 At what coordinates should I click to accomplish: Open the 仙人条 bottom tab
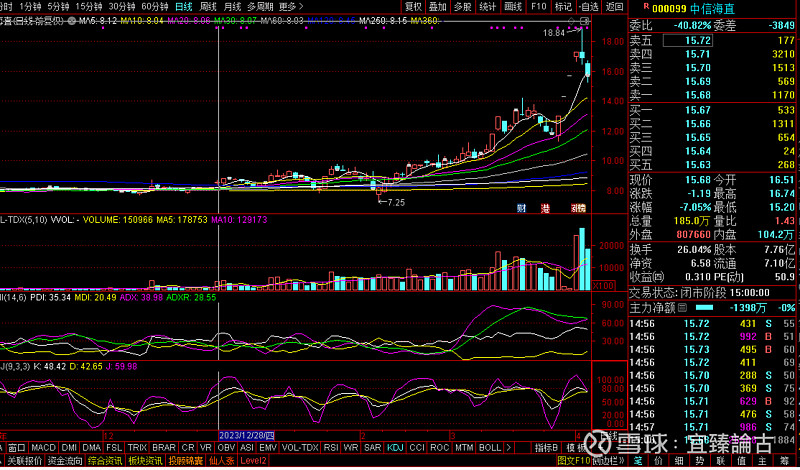click(x=221, y=460)
